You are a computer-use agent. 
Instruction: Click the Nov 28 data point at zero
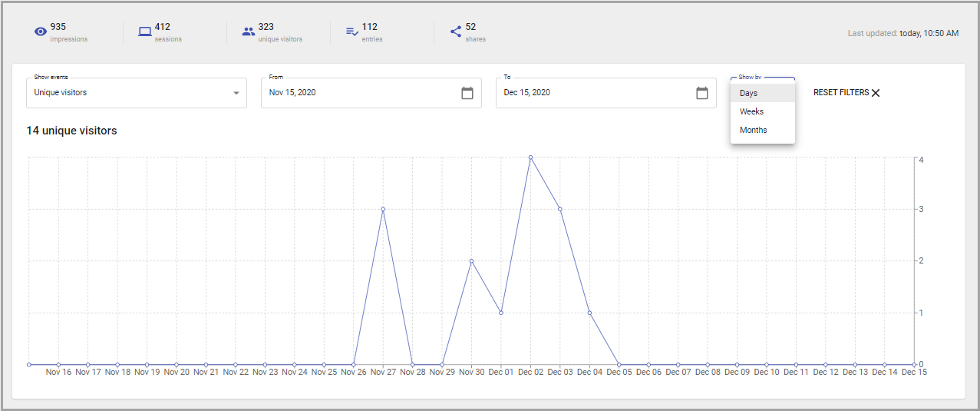(x=412, y=364)
